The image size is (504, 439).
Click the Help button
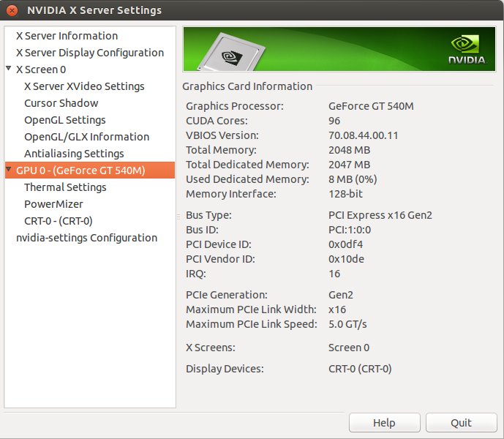[385, 423]
